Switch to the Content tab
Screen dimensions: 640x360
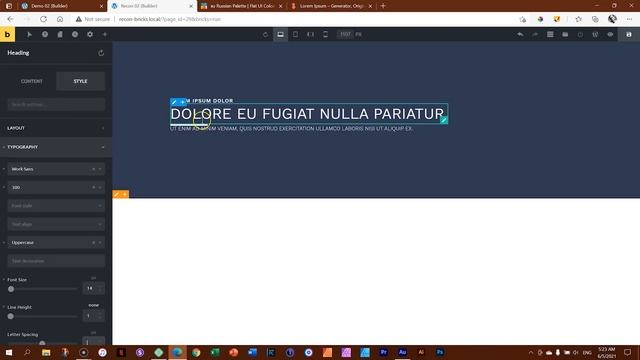tap(32, 81)
